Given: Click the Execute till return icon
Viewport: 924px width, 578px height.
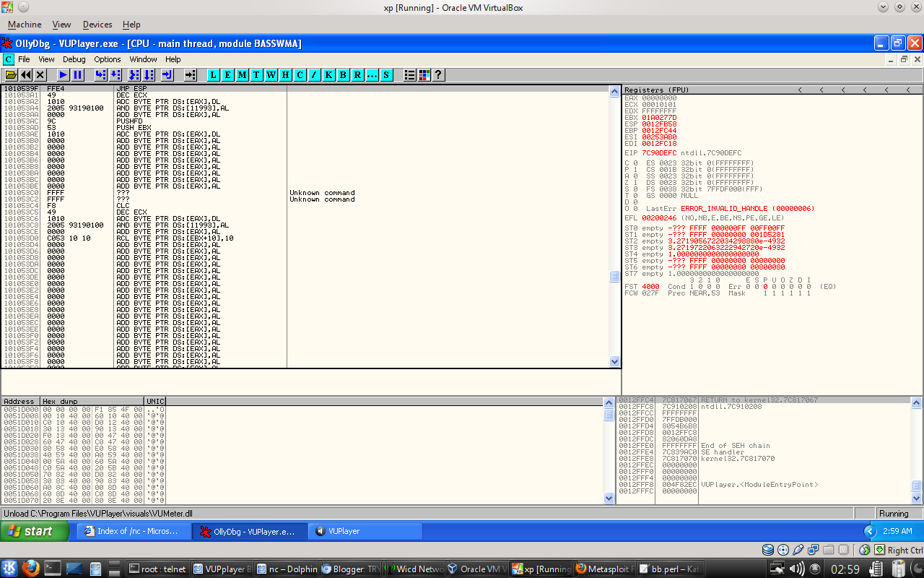Looking at the screenshot, I should tap(167, 74).
